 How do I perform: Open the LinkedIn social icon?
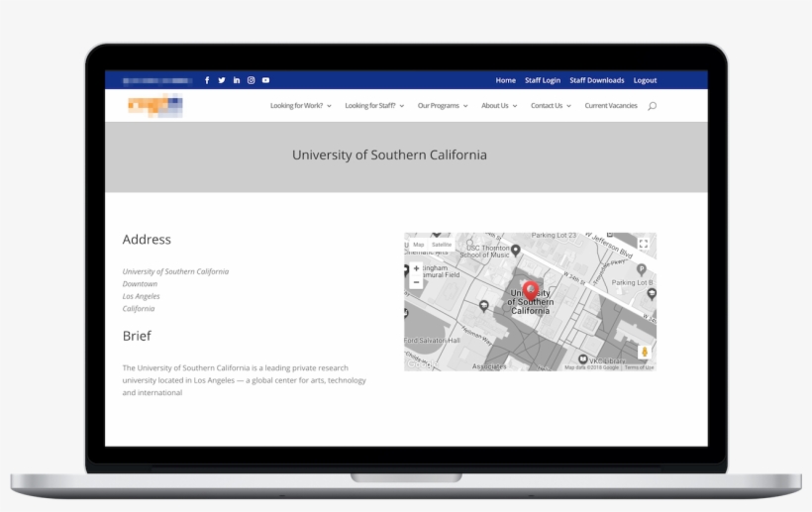(236, 80)
